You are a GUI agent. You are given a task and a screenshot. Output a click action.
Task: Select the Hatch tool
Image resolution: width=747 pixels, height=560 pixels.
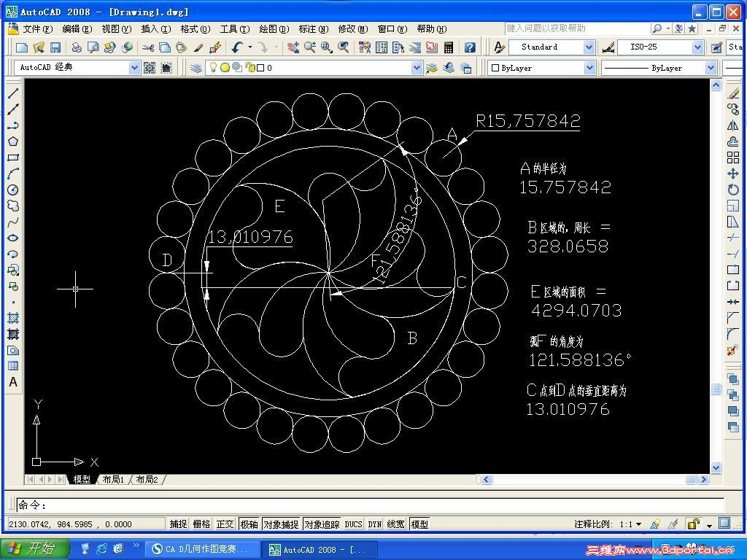[x=13, y=318]
